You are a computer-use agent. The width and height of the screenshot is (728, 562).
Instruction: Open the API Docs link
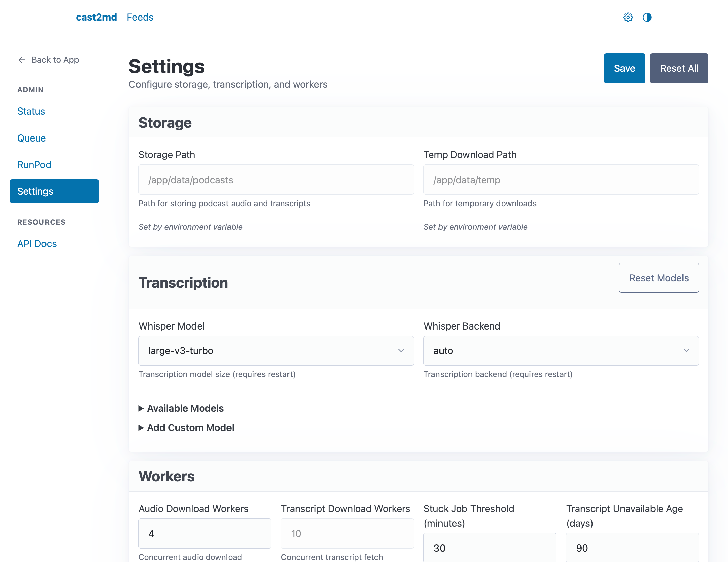click(x=37, y=244)
